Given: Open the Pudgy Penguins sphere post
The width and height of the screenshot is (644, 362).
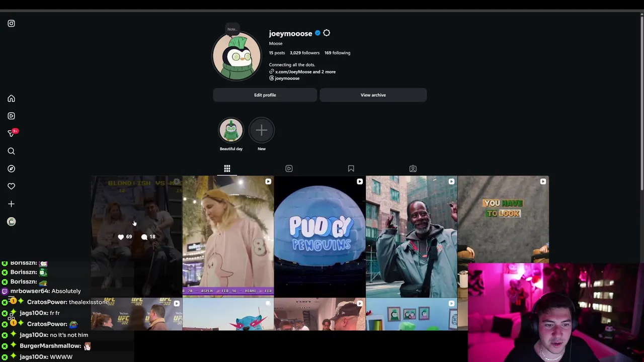Looking at the screenshot, I should click(x=319, y=236).
